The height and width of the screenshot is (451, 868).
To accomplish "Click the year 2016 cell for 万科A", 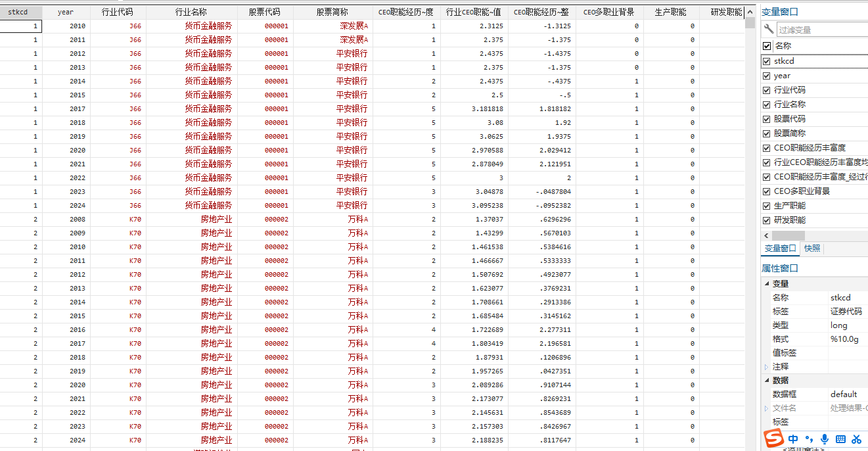I will coord(66,330).
